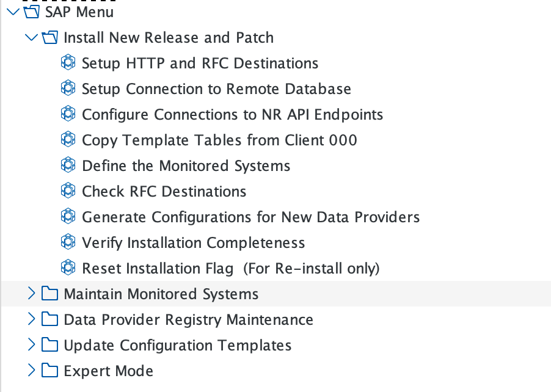
Task: Click the folder icon beside Expert Mode
Action: click(x=49, y=370)
